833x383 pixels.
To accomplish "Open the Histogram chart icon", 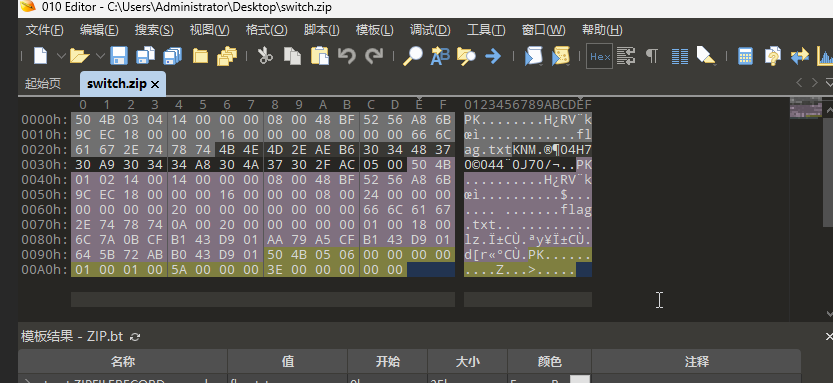I will tap(825, 56).
